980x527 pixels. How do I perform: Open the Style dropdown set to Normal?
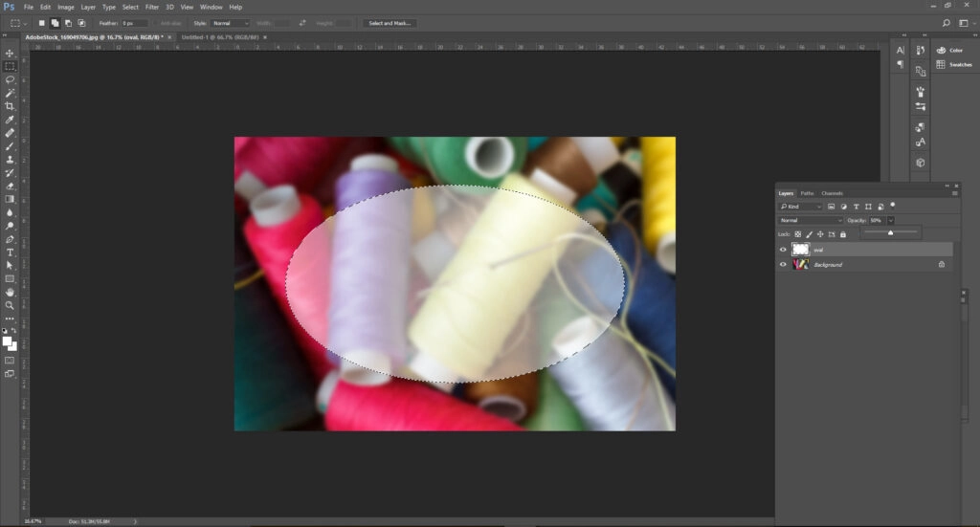point(230,23)
